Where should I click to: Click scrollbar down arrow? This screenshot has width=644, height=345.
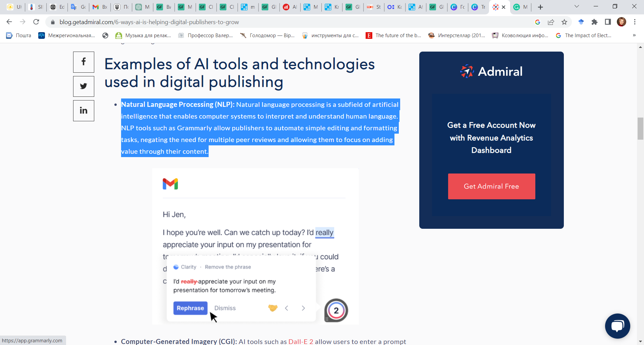(x=640, y=342)
